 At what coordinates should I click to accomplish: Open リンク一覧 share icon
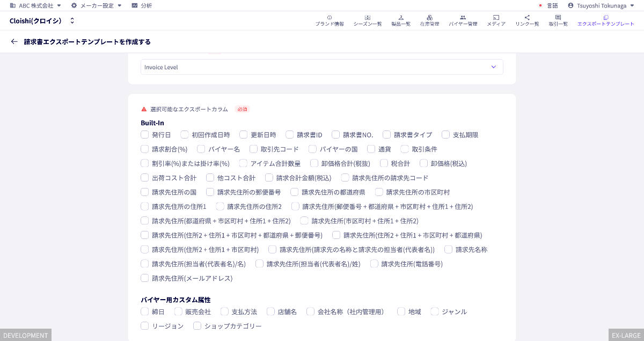pos(527,18)
